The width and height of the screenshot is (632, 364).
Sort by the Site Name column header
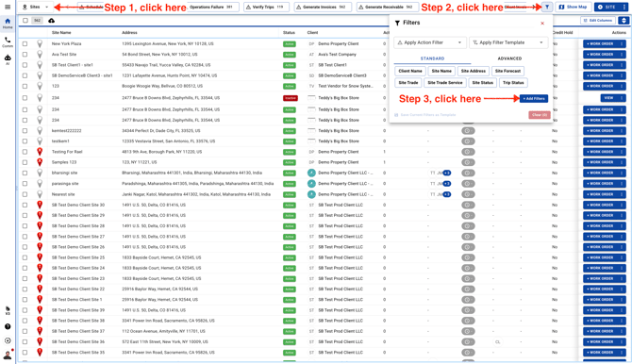[x=61, y=33]
